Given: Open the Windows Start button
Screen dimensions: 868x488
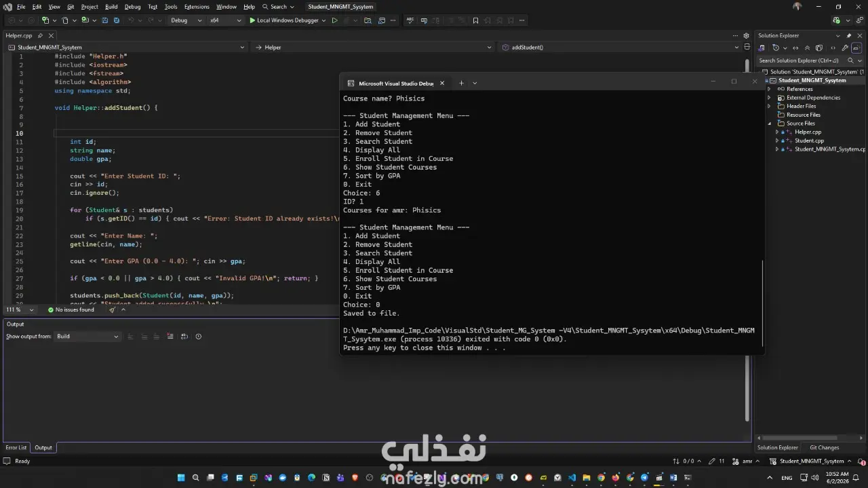Looking at the screenshot, I should click(x=181, y=478).
